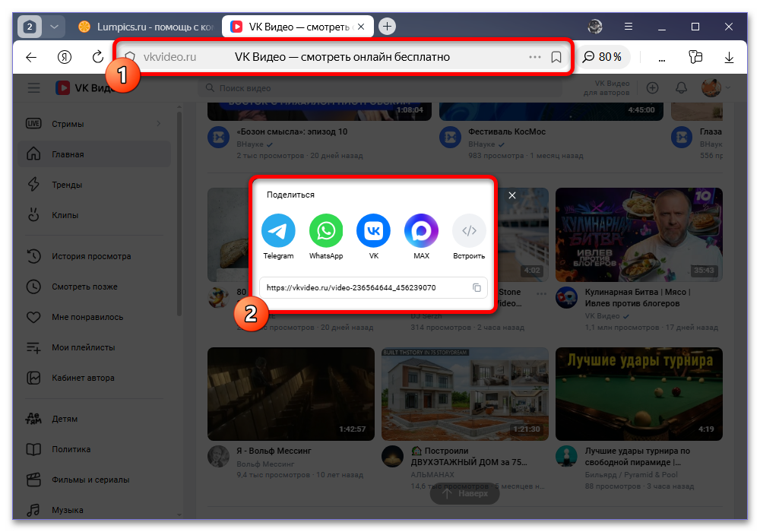The image size is (760, 532).
Task: Click the upload video plus icon
Action: pyautogui.click(x=652, y=87)
